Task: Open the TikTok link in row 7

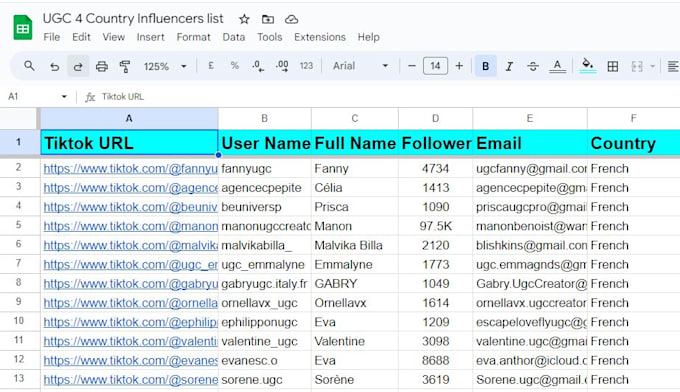Action: tap(130, 265)
